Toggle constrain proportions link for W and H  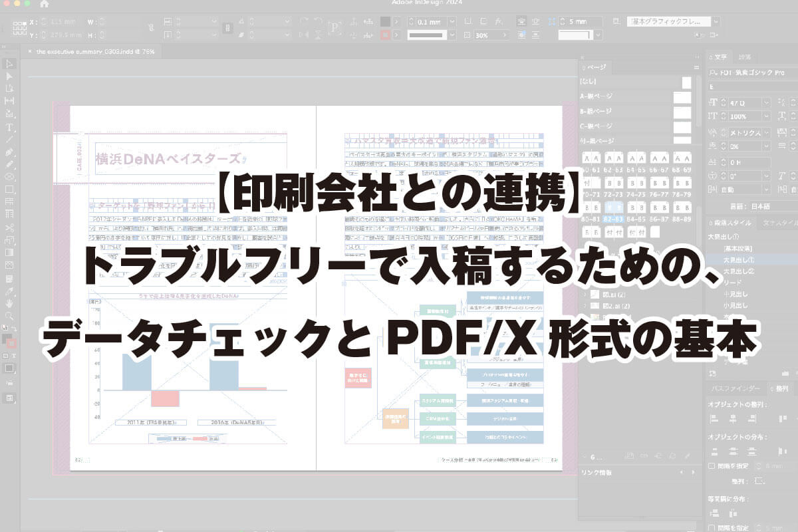tap(152, 28)
